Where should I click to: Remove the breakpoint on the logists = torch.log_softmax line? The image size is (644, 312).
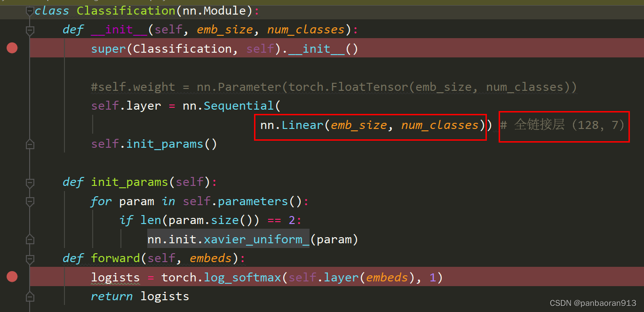click(x=12, y=277)
